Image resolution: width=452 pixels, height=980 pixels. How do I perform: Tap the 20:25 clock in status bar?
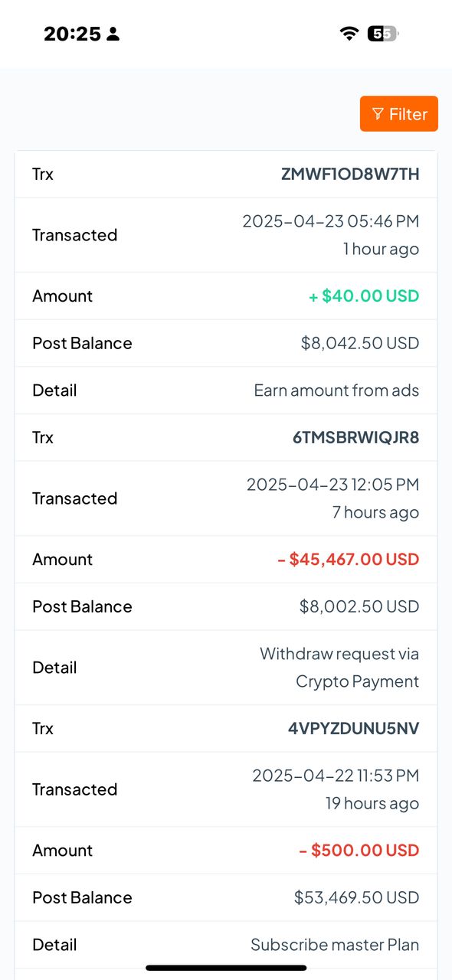pos(72,34)
